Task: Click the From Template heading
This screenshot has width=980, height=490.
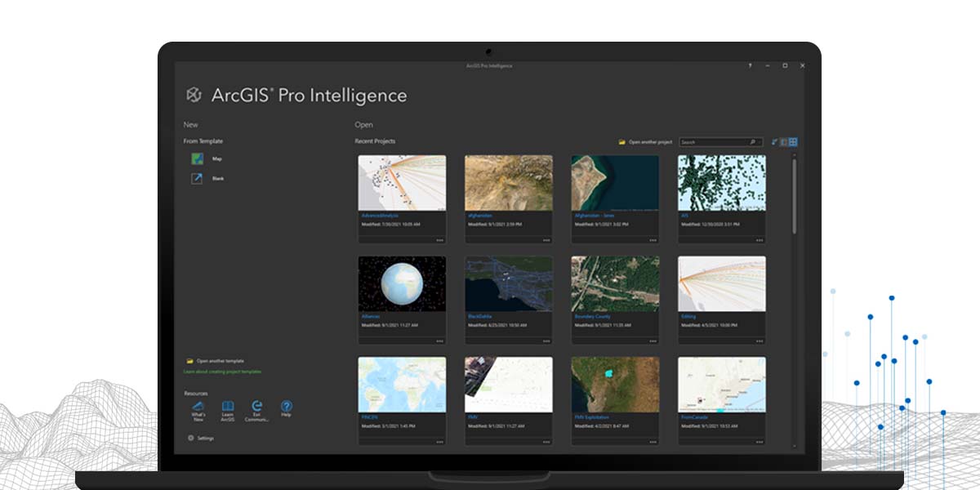Action: 203,141
